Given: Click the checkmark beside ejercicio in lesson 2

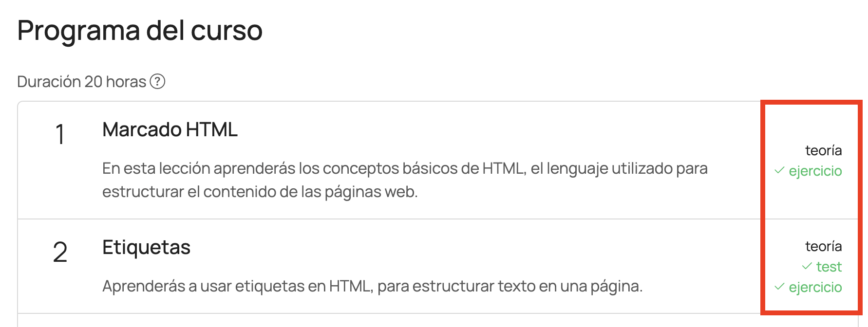Looking at the screenshot, I should 778,287.
